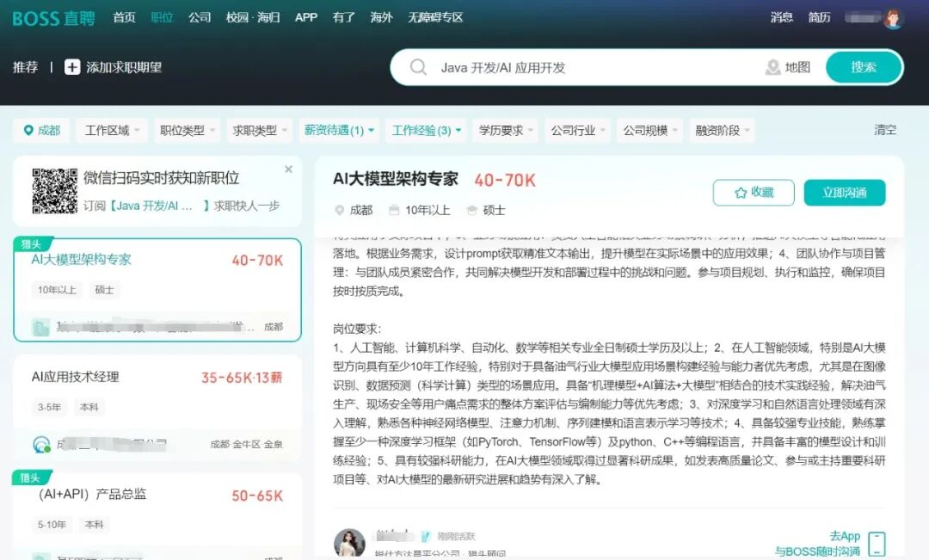
Task: Click the 50-65K salary text
Action: [257, 495]
